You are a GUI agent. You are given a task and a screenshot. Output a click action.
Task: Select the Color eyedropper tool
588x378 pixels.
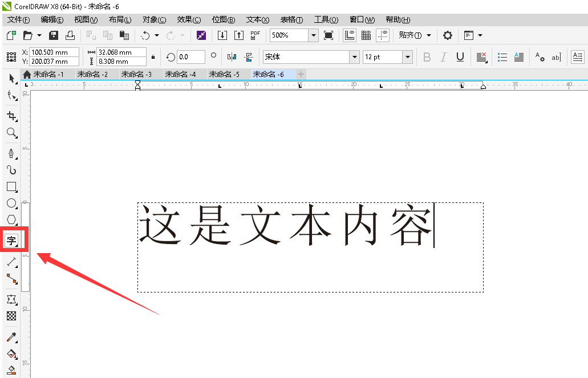click(11, 337)
